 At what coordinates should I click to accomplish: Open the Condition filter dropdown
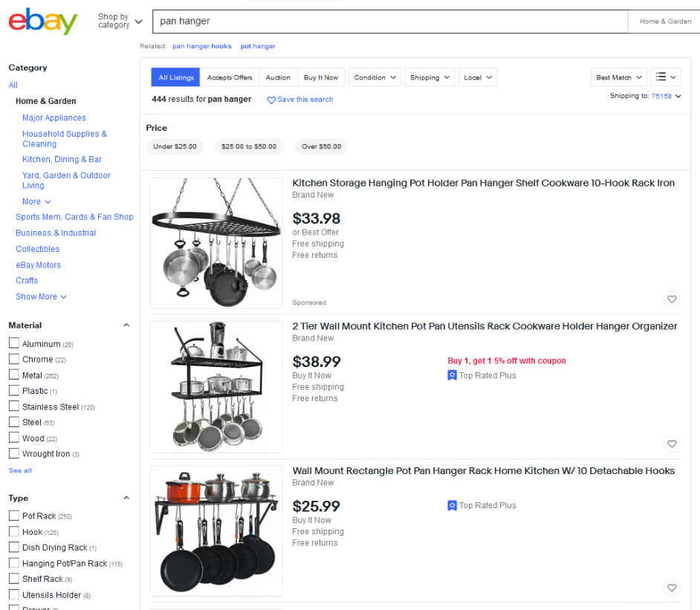coord(375,77)
